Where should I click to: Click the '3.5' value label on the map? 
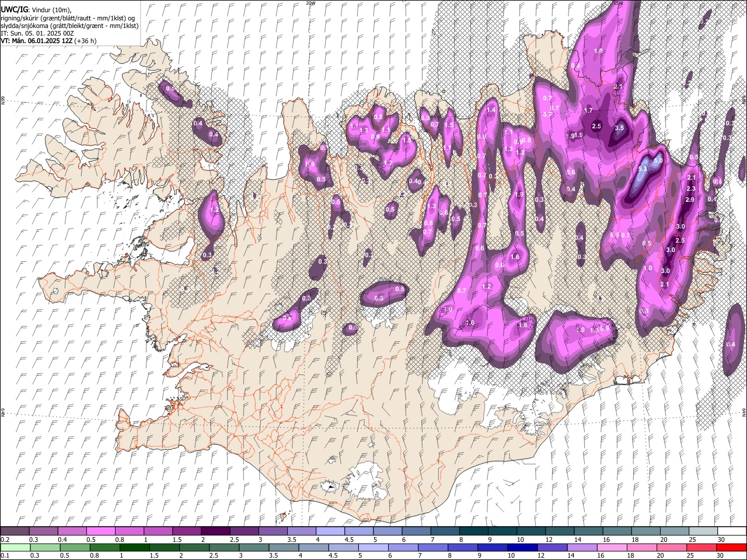619,128
